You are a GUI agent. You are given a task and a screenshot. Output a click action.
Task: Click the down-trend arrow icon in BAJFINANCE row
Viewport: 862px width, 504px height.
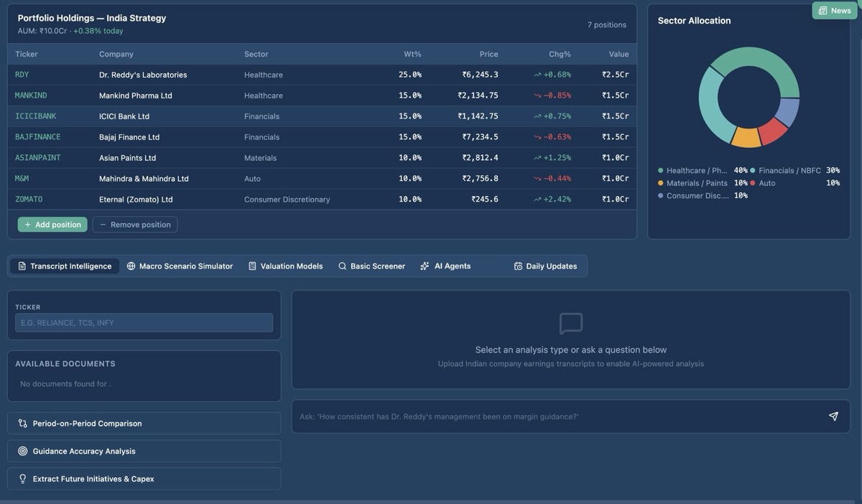(x=537, y=137)
